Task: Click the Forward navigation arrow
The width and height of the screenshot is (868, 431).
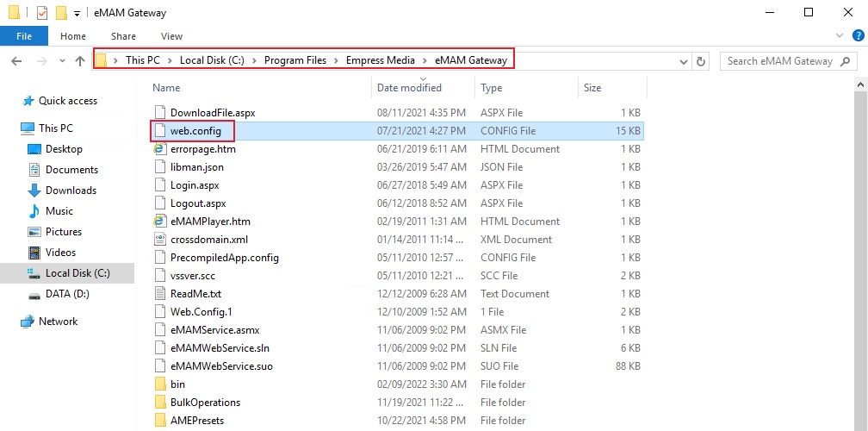Action: pos(42,61)
